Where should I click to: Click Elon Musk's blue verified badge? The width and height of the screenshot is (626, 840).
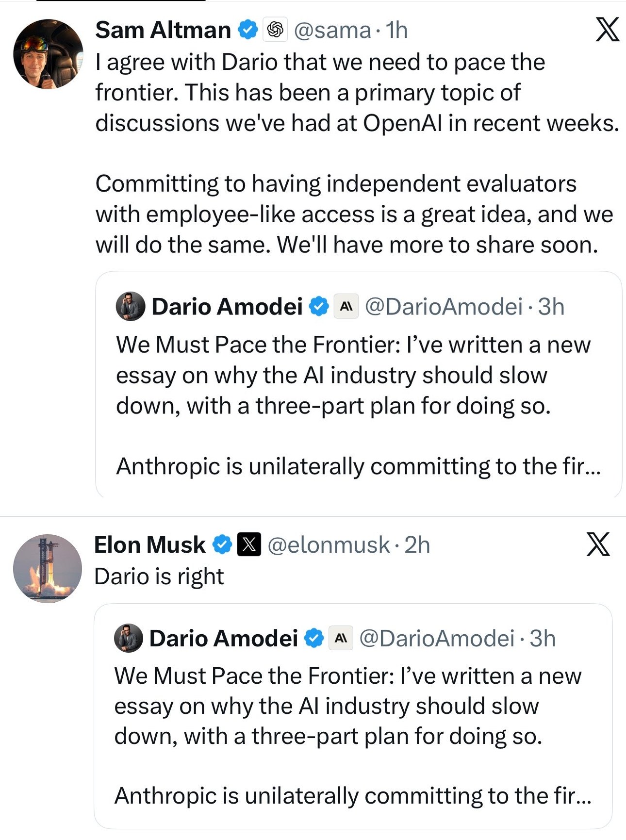point(222,544)
